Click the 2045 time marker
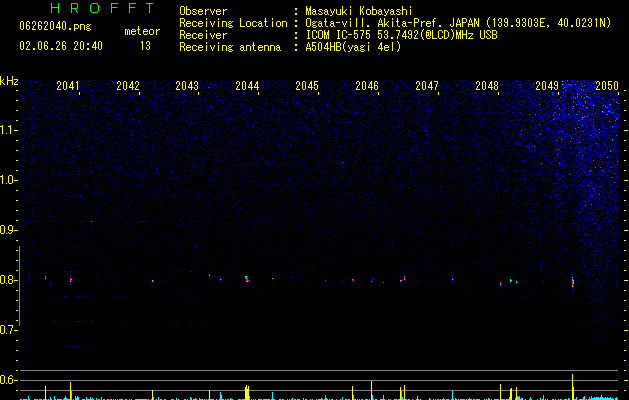The height and width of the screenshot is (400, 629). tap(307, 85)
